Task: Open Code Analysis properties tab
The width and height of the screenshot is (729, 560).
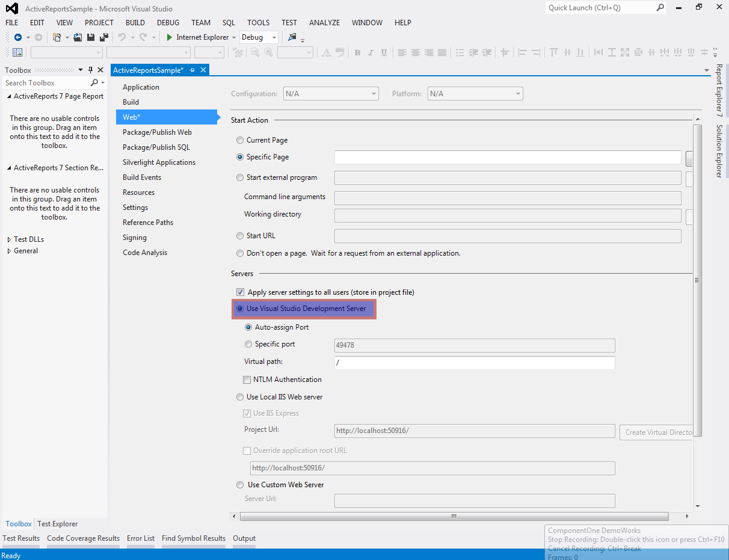Action: coord(145,253)
